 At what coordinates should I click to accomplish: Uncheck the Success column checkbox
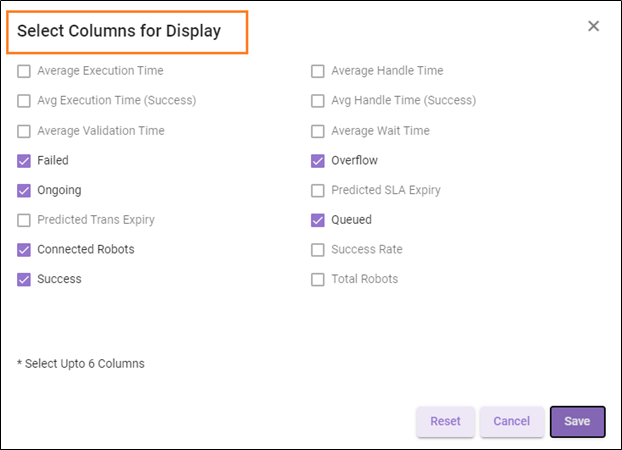tap(24, 279)
